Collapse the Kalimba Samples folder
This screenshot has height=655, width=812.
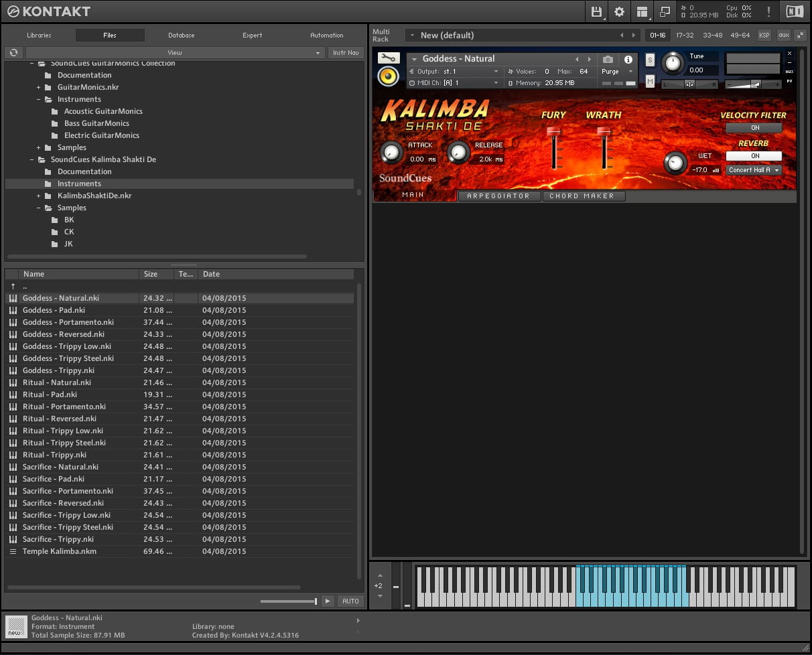tap(39, 208)
